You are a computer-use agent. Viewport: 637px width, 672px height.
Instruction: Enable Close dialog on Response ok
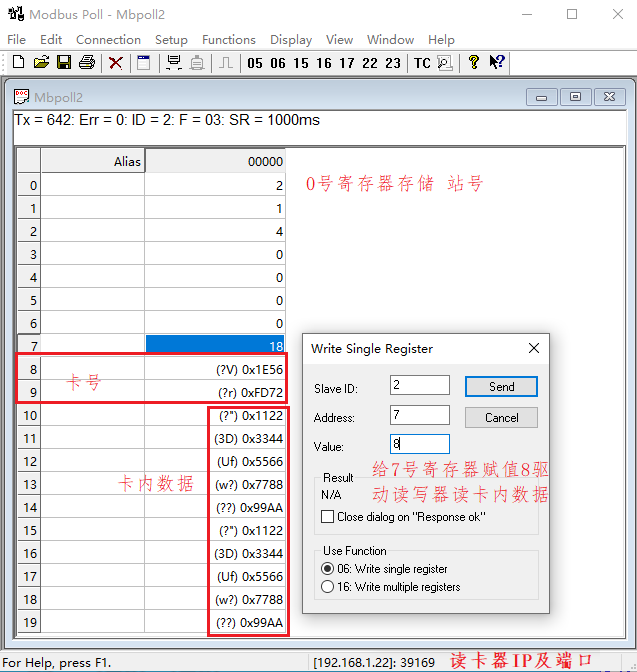pyautogui.click(x=328, y=517)
